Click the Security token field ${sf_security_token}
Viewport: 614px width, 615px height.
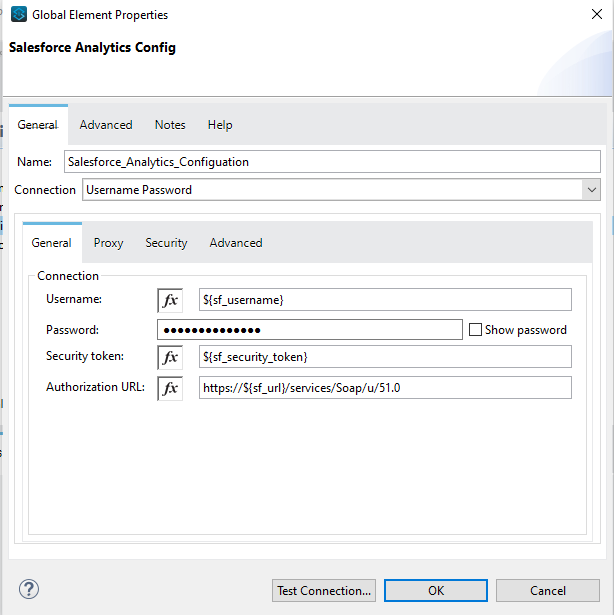tap(385, 357)
